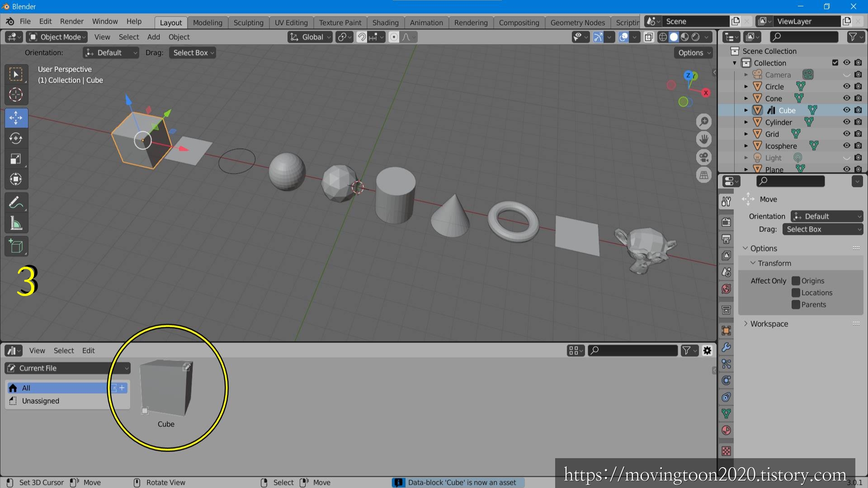Click red X axis on navigation gizmo
The height and width of the screenshot is (488, 868).
[x=706, y=93]
